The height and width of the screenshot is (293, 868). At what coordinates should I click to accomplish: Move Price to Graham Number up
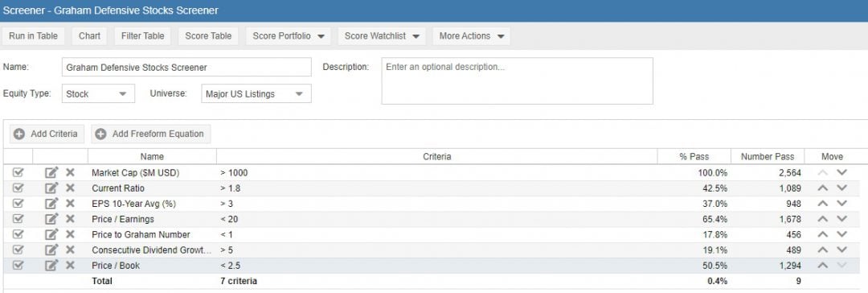(823, 234)
